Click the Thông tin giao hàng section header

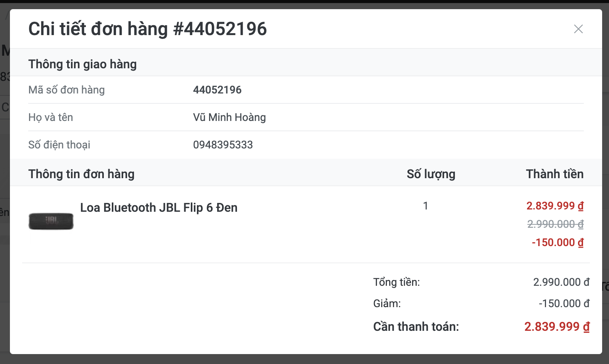pos(82,64)
